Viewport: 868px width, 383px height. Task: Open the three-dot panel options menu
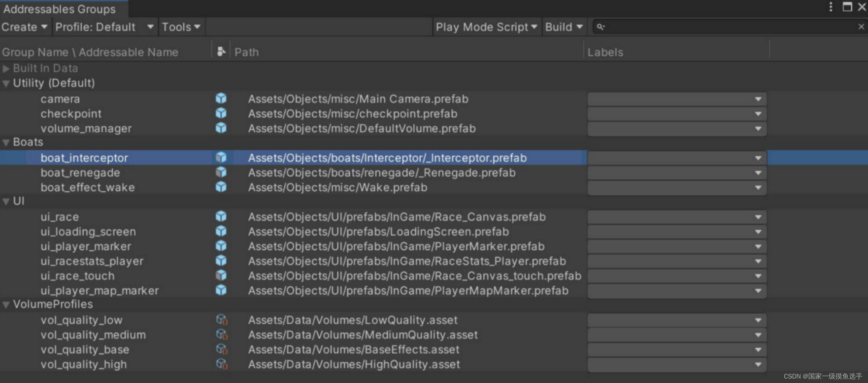click(x=830, y=7)
